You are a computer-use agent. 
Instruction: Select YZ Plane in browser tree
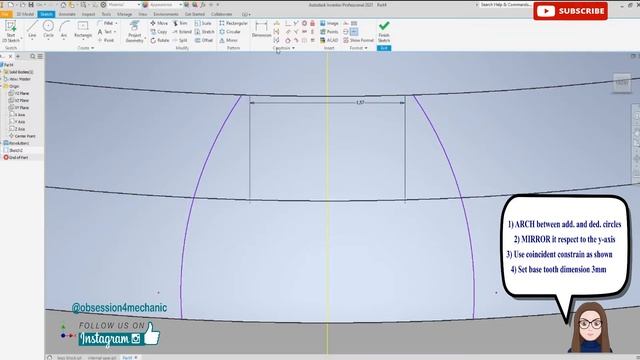[19, 93]
